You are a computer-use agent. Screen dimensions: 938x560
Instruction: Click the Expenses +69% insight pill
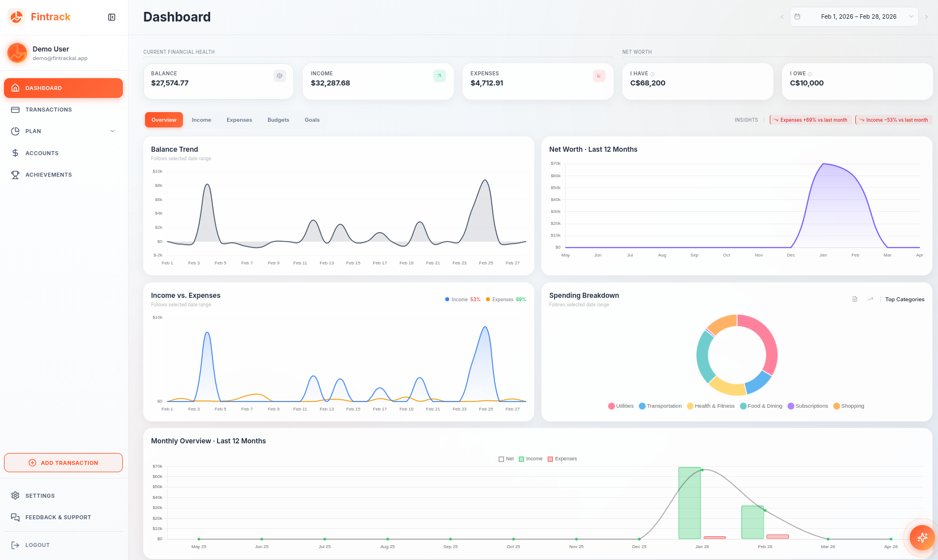pyautogui.click(x=811, y=119)
